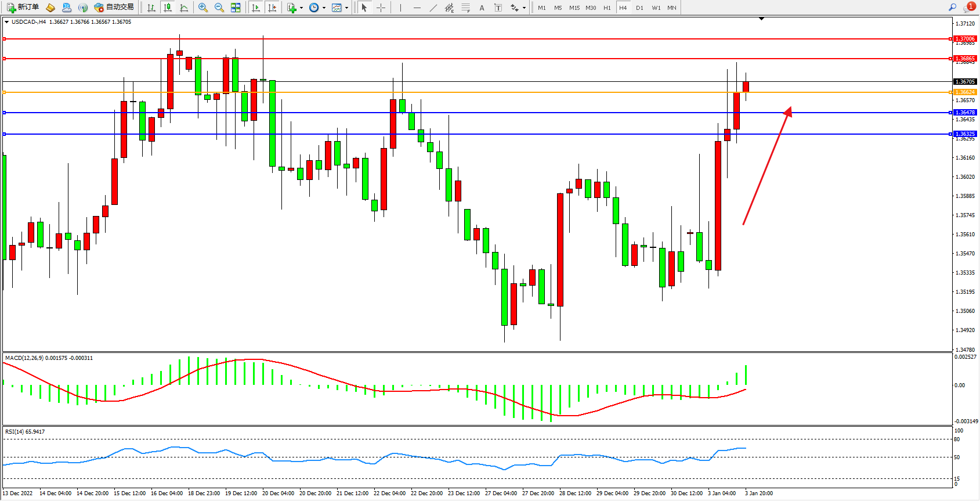
Task: Switch to the D1 timeframe
Action: (x=639, y=8)
